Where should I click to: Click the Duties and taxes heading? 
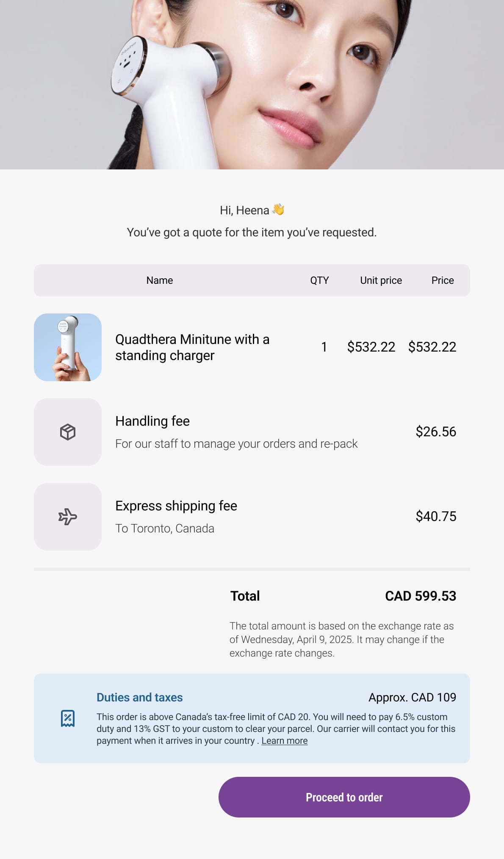pos(140,697)
